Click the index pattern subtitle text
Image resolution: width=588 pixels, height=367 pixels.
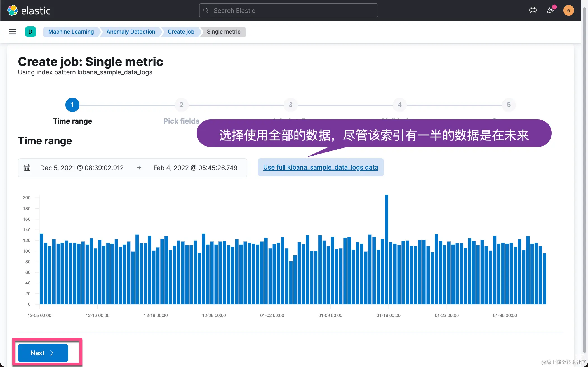point(85,72)
